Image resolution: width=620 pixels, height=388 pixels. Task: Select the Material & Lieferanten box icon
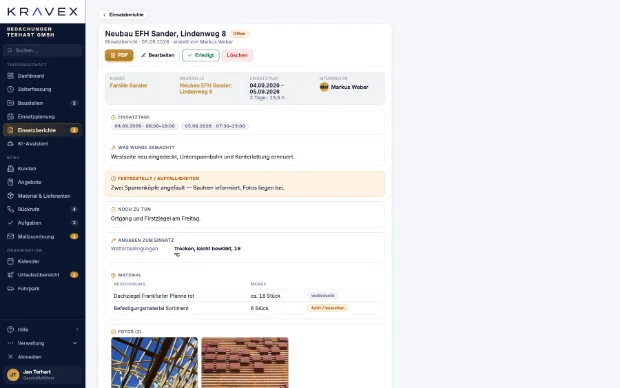[x=11, y=196]
